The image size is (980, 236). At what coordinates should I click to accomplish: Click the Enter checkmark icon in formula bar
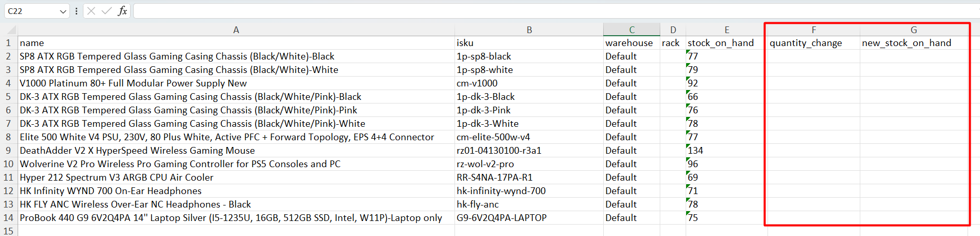[107, 11]
